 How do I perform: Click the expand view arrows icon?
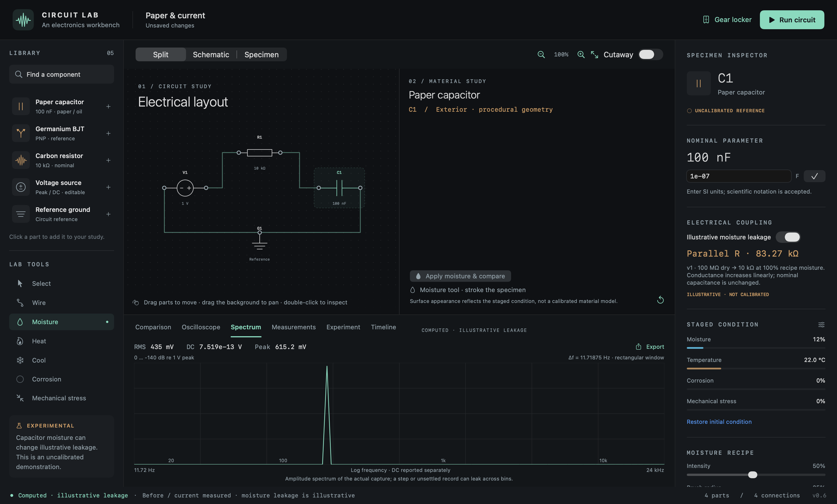click(594, 54)
